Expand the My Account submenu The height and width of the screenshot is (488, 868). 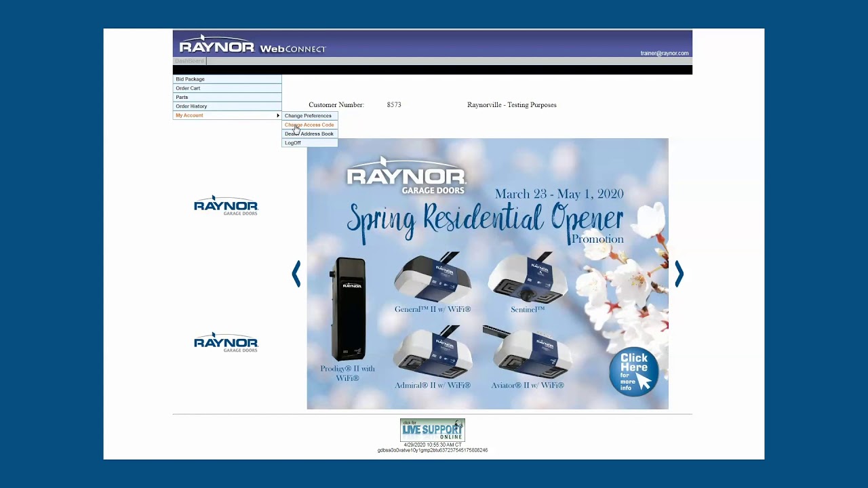[x=227, y=115]
